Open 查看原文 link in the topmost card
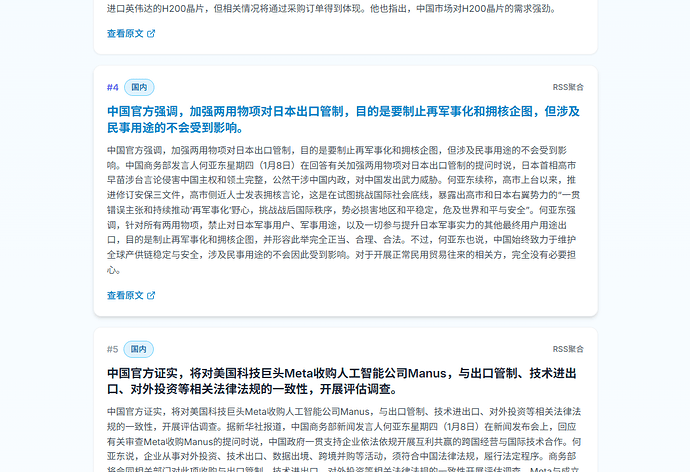690x472 pixels. click(125, 33)
